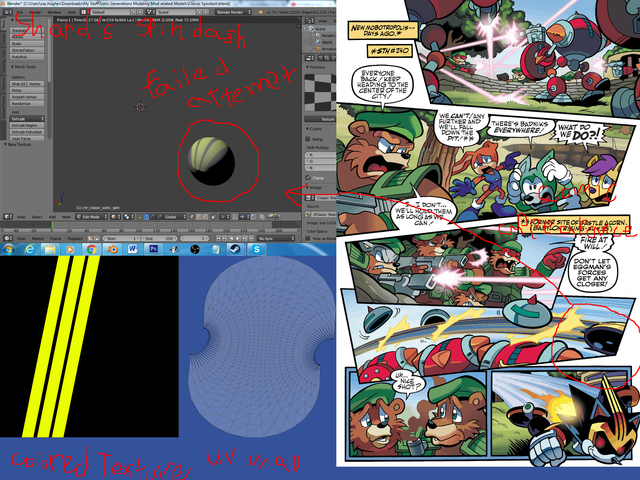The height and width of the screenshot is (480, 640).
Task: Open the Marker menu in timeline
Action: (38, 238)
